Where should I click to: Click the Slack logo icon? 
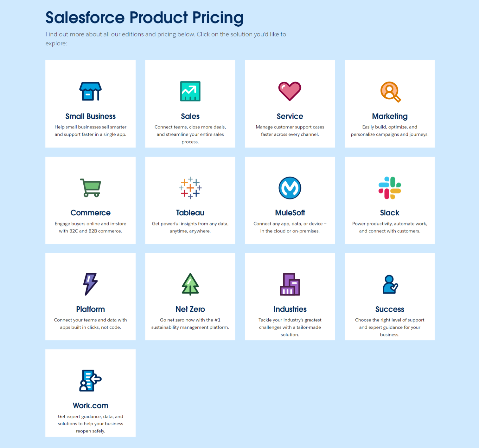(x=390, y=188)
